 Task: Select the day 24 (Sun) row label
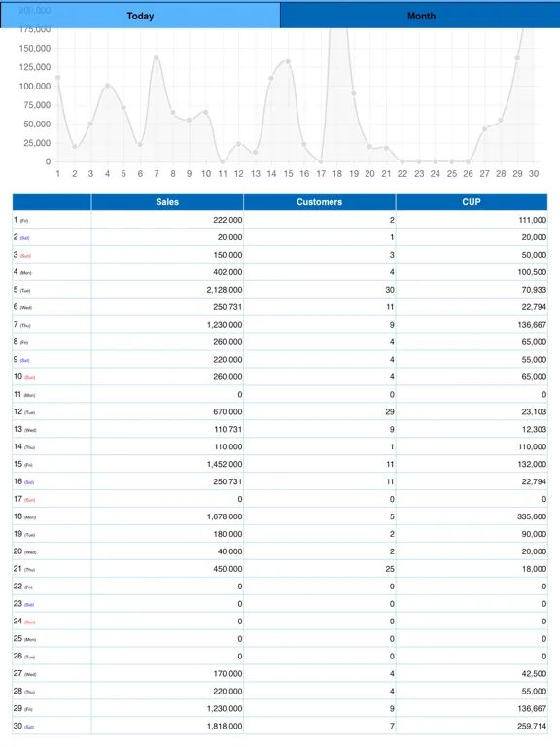coord(24,622)
